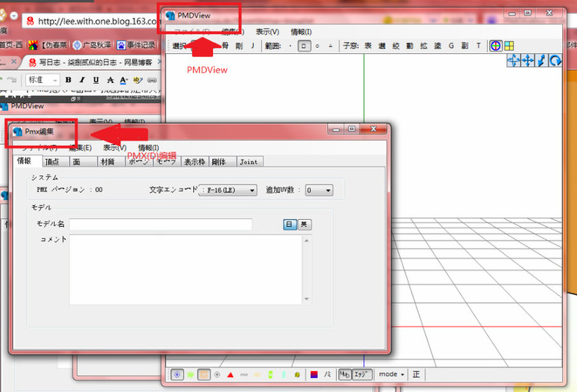Open the 表示(V) menu in PMDView
Screen dimensions: 577x392
point(268,32)
